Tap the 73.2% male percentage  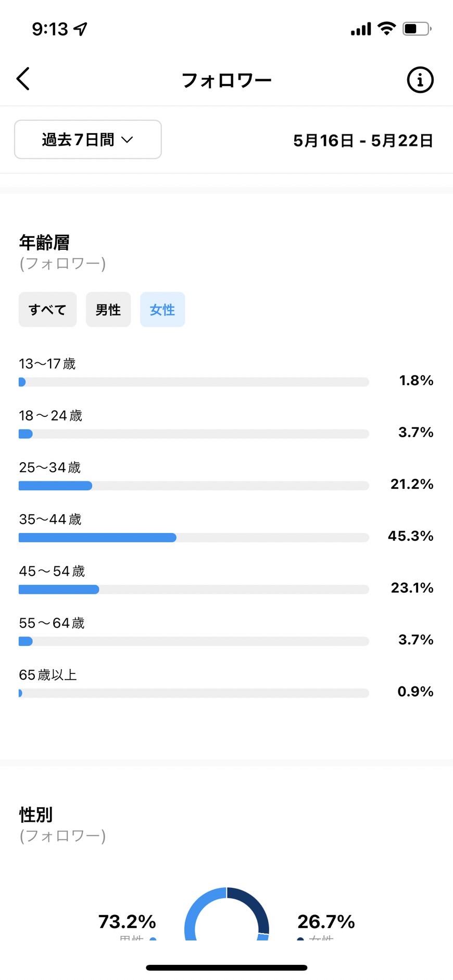(x=127, y=922)
